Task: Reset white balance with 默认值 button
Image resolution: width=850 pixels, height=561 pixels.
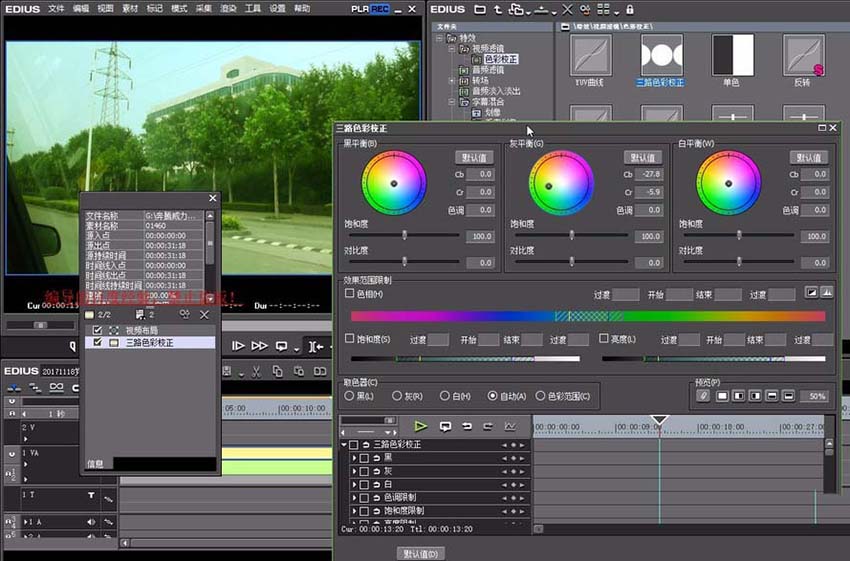Action: (x=809, y=157)
